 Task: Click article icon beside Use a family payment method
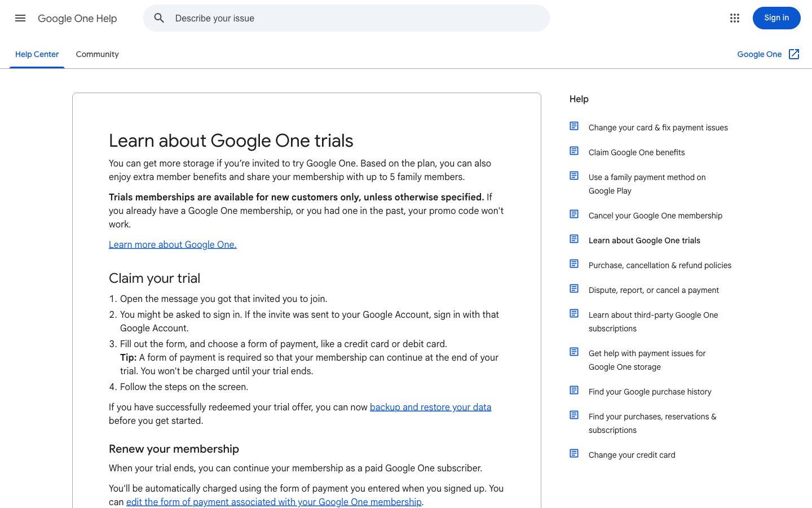[574, 176]
